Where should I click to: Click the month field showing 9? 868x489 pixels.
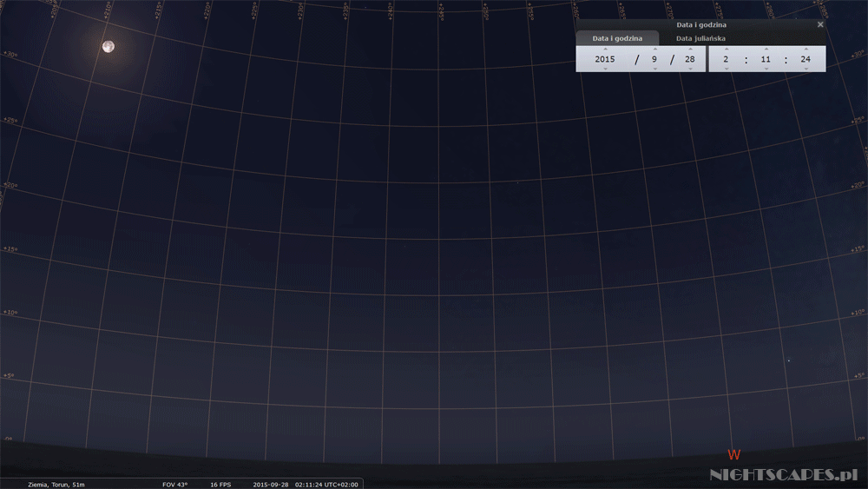[654, 59]
